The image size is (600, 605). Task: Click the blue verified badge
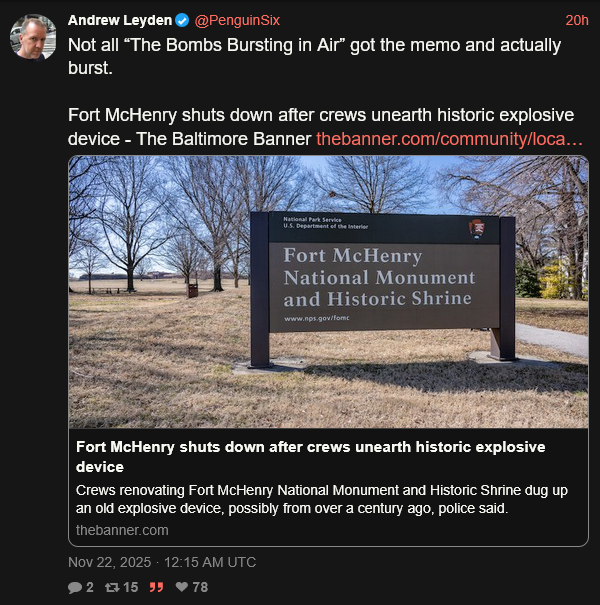(x=181, y=20)
